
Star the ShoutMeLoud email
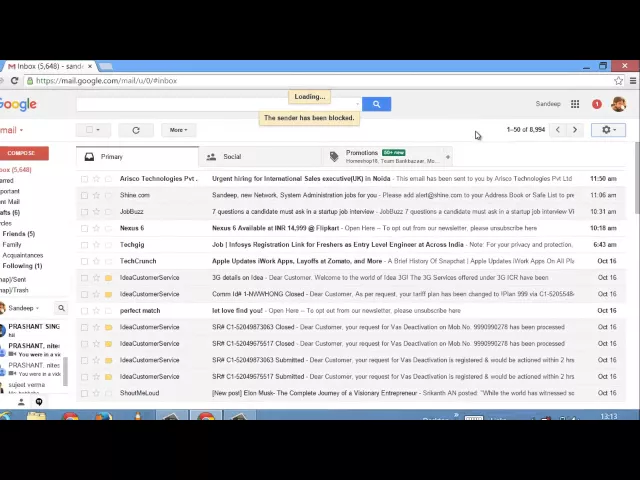[x=96, y=393]
